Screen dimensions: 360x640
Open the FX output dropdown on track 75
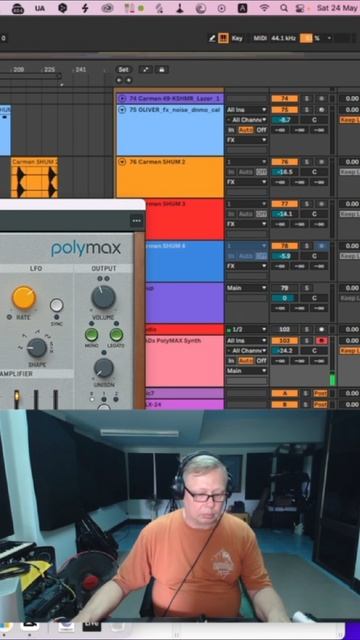click(x=247, y=140)
